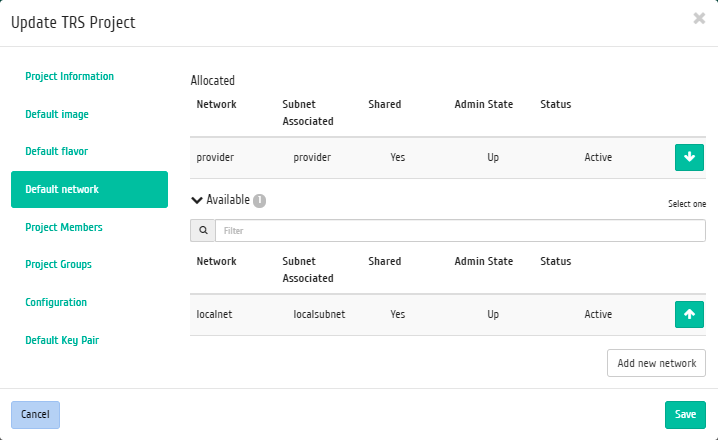Switch to Default image tab
Image resolution: width=718 pixels, height=440 pixels.
pyautogui.click(x=57, y=114)
